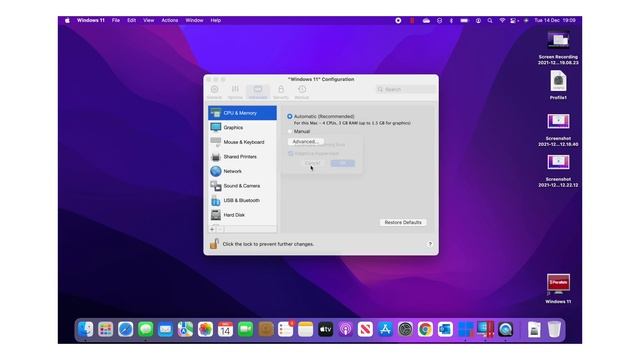The image size is (640, 360).
Task: Open the File menu
Action: (x=116, y=20)
